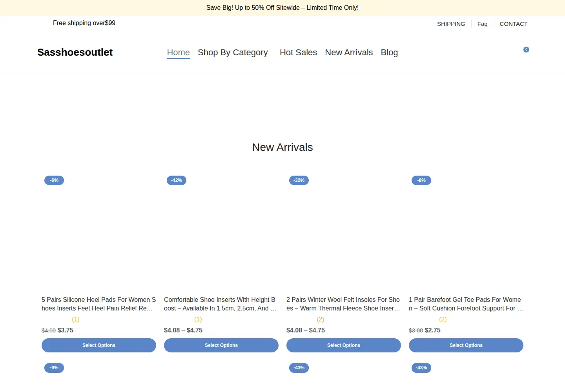Open the cart showing 0 items
Image resolution: width=565 pixels, height=392 pixels.
coord(526,49)
